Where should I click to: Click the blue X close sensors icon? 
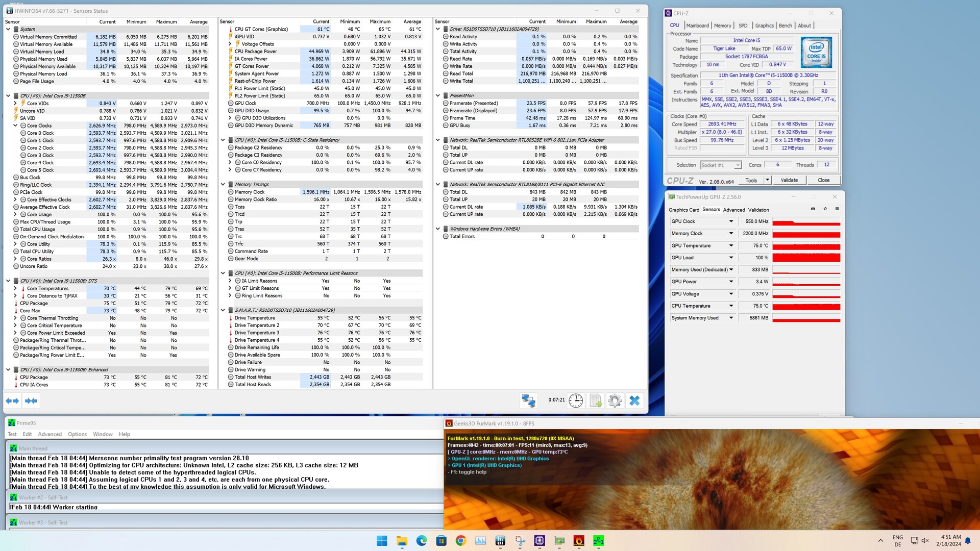point(634,400)
